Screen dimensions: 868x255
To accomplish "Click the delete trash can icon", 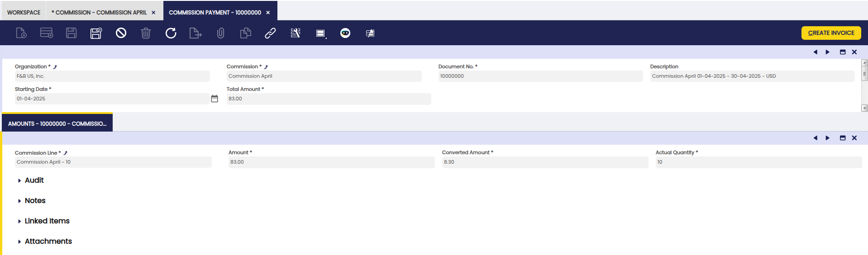I will pyautogui.click(x=146, y=33).
